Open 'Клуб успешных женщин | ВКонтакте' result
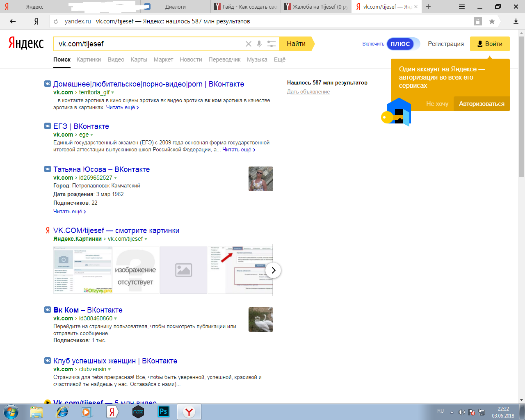525x420 pixels. coord(115,361)
